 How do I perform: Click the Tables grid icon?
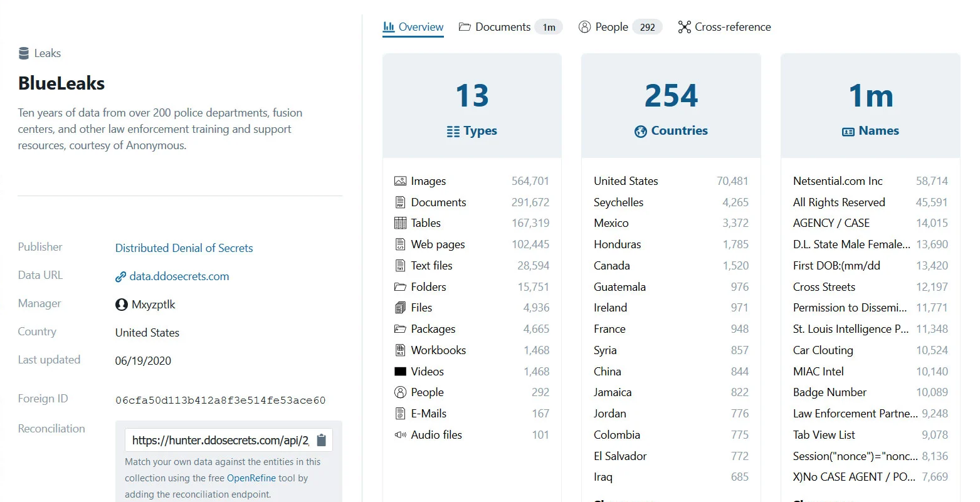(x=400, y=223)
